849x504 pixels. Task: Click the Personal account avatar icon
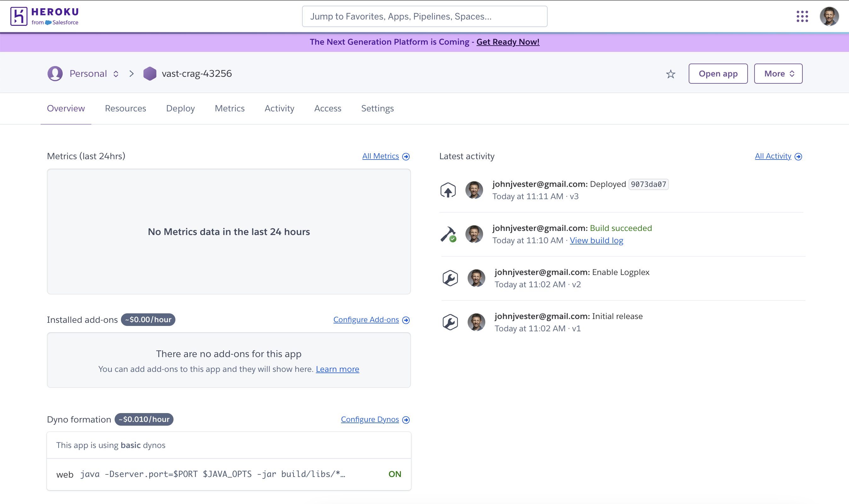55,74
